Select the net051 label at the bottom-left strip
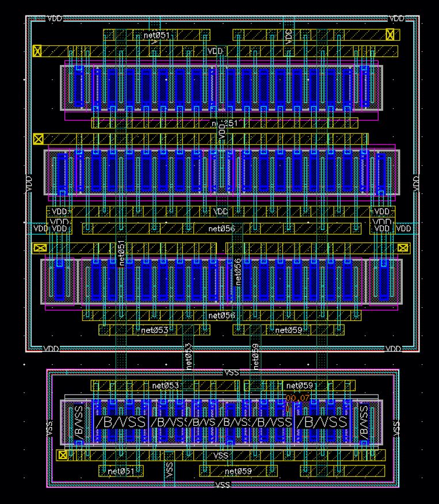The height and width of the screenshot is (504, 439). (121, 471)
